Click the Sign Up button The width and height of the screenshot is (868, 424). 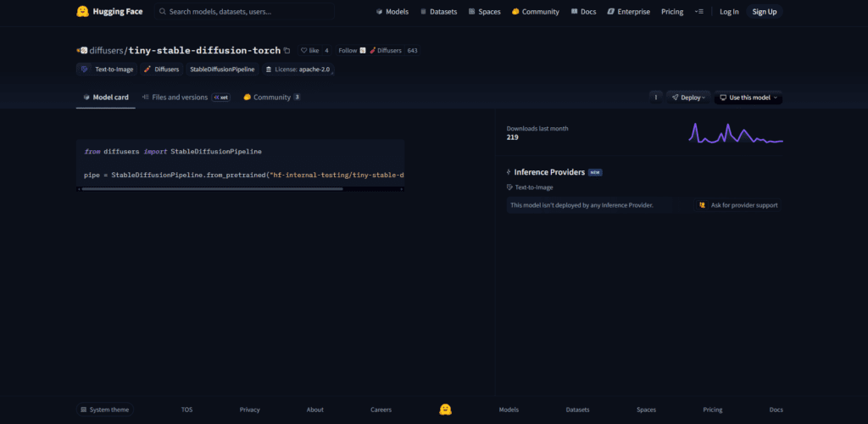[x=764, y=12]
